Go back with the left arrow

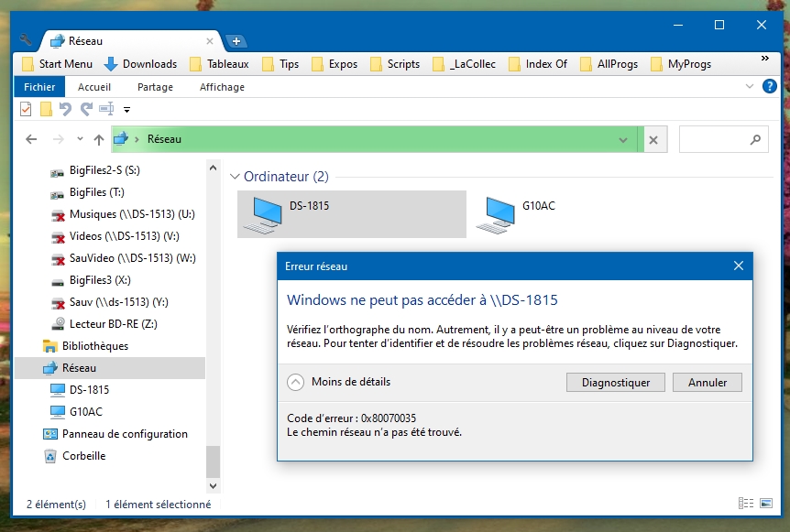click(x=31, y=139)
